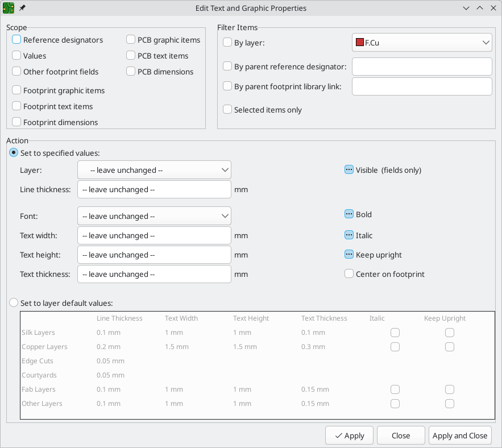
Task: Click the Apply and Close button
Action: (x=460, y=435)
